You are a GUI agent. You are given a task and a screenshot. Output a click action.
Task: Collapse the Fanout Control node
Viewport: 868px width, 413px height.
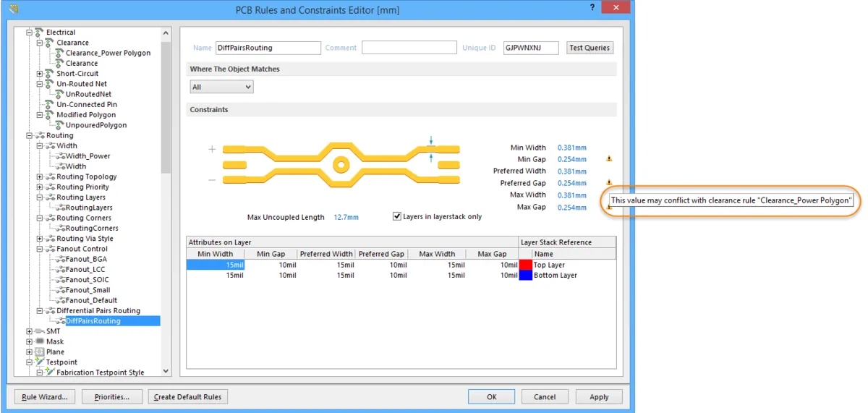pos(40,249)
